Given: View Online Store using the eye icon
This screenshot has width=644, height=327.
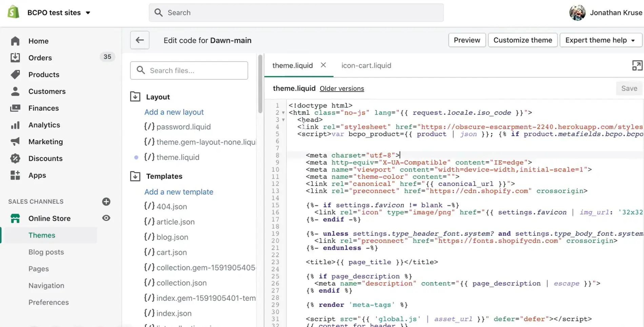Looking at the screenshot, I should click(x=106, y=218).
